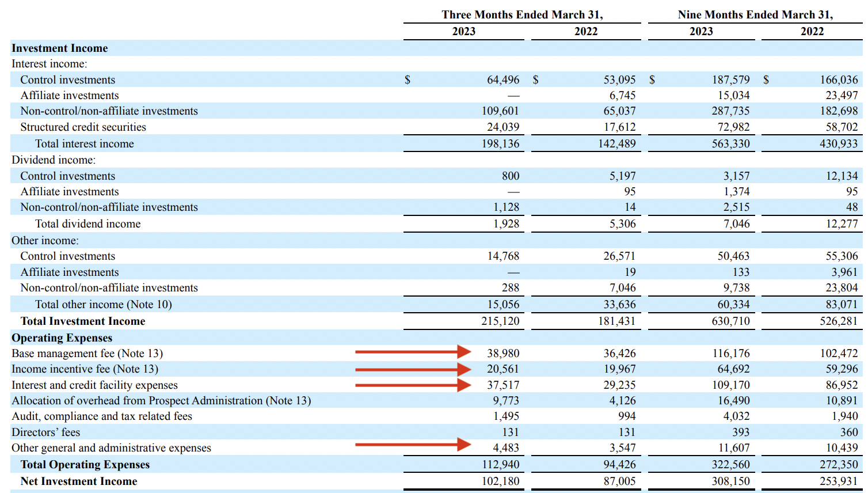Select 'Base management fee (Note 13)' label

tap(87, 354)
